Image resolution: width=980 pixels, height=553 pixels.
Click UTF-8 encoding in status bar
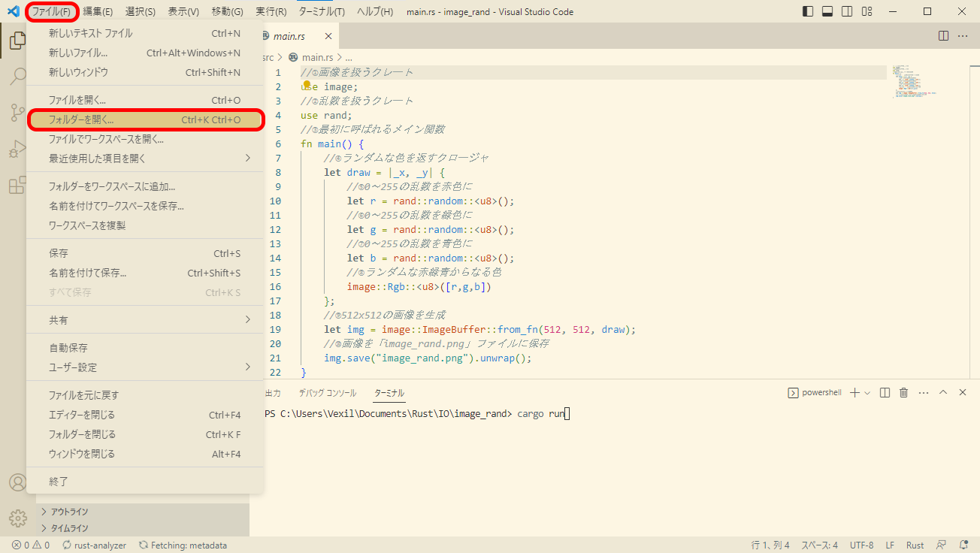861,545
